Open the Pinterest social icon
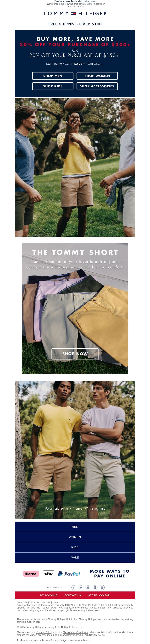Screen dimensions: 150x644 (x=95, y=588)
